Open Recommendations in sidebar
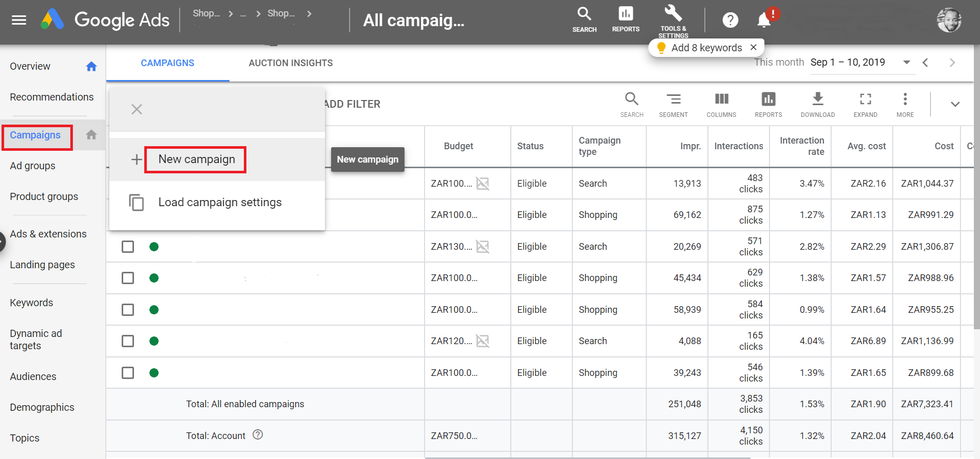 point(52,97)
